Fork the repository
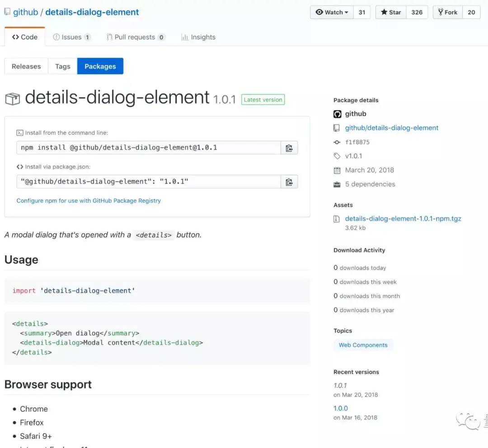 447,12
